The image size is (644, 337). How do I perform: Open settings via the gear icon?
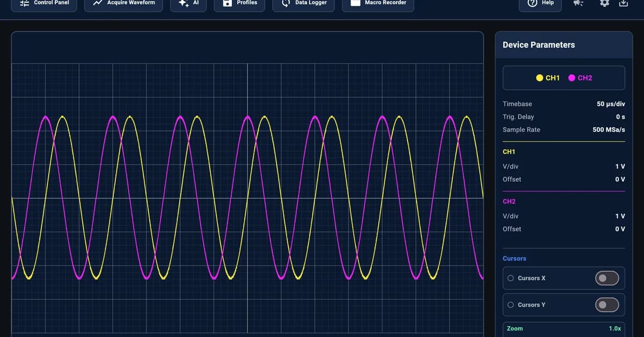(x=604, y=3)
